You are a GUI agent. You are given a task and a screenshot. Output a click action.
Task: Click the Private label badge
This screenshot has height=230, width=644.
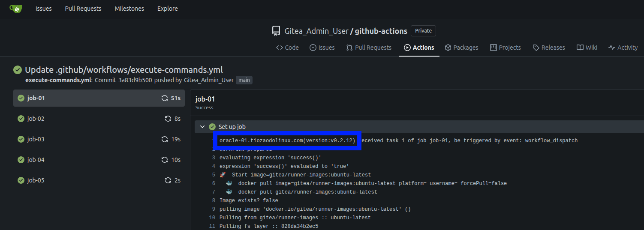coord(423,31)
